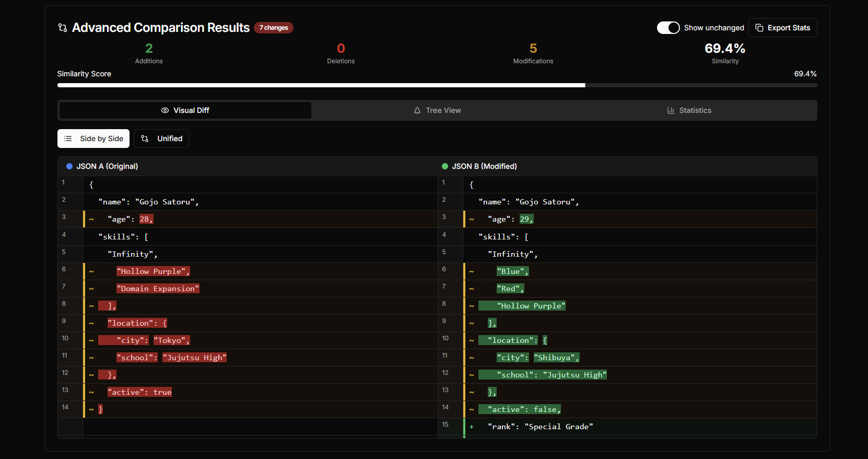Click "active": false, line in JSON B
Screen dimensions: 868x459
pos(640,409)
